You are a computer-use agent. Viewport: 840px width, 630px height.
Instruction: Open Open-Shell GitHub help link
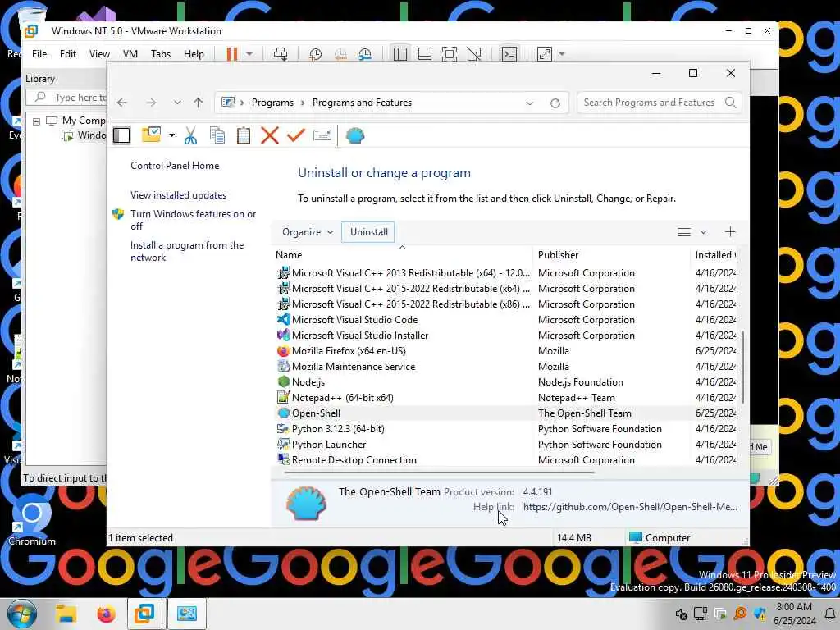tap(630, 507)
